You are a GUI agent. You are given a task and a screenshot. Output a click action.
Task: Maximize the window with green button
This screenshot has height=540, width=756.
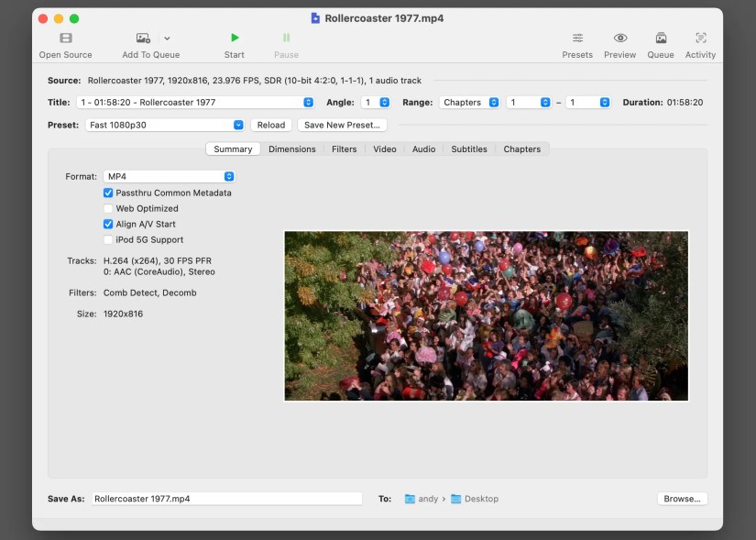coord(74,19)
